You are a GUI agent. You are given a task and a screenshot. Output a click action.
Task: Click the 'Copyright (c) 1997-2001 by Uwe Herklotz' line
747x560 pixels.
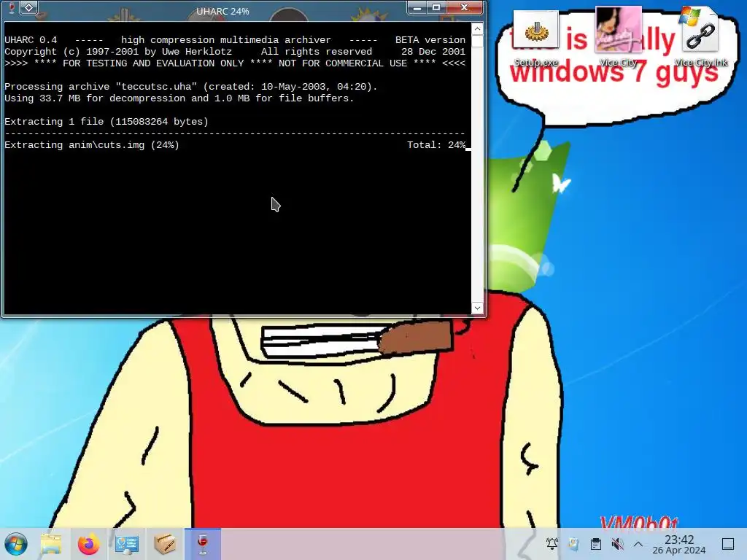point(235,52)
